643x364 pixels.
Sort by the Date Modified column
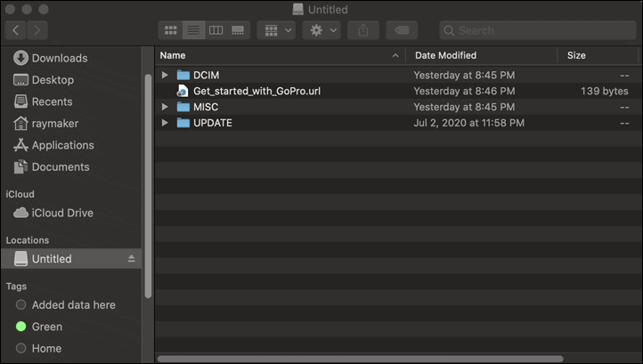[x=481, y=55]
